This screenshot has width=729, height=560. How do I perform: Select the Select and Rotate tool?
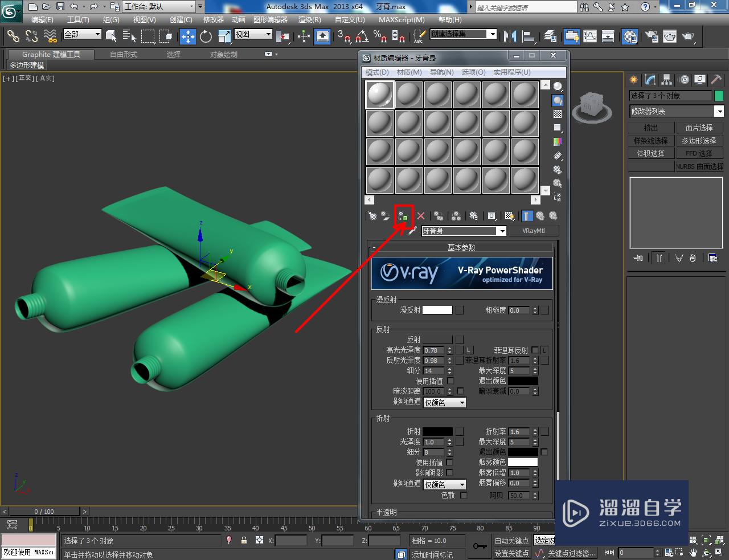[206, 36]
